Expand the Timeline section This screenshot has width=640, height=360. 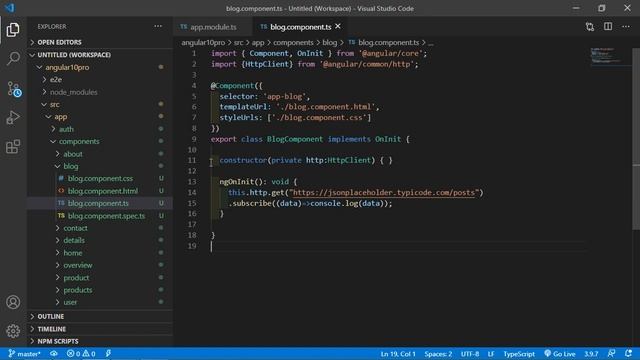(x=100, y=329)
